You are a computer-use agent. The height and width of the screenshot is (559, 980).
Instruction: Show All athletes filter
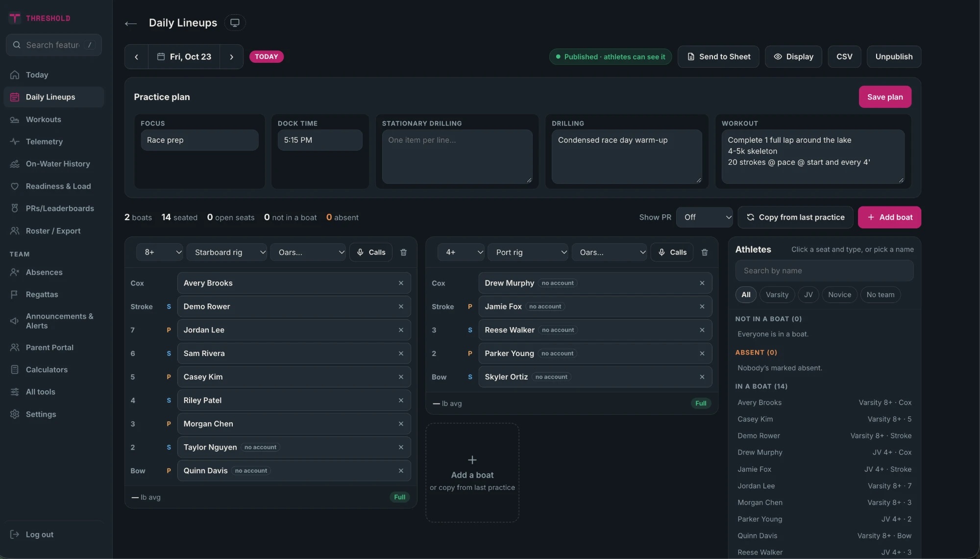coord(746,295)
